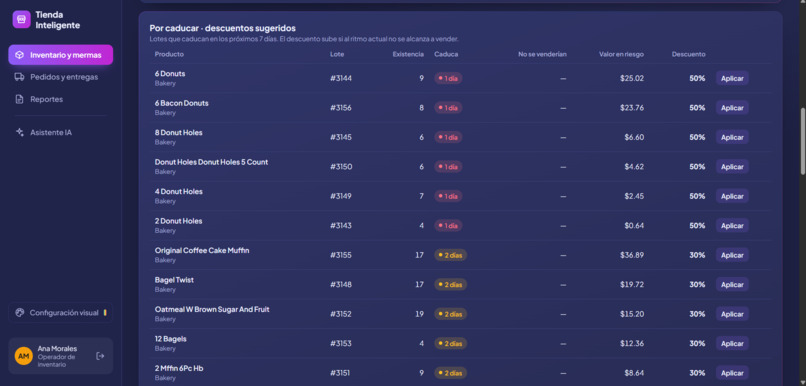Image resolution: width=806 pixels, height=386 pixels.
Task: Click the truck icon beside Pedidos y entregas
Action: coord(20,77)
